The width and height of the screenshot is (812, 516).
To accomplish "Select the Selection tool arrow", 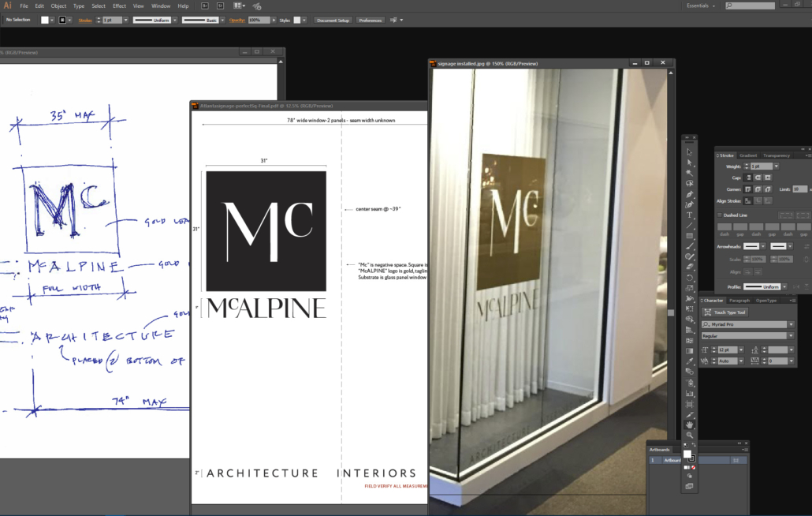I will [689, 152].
